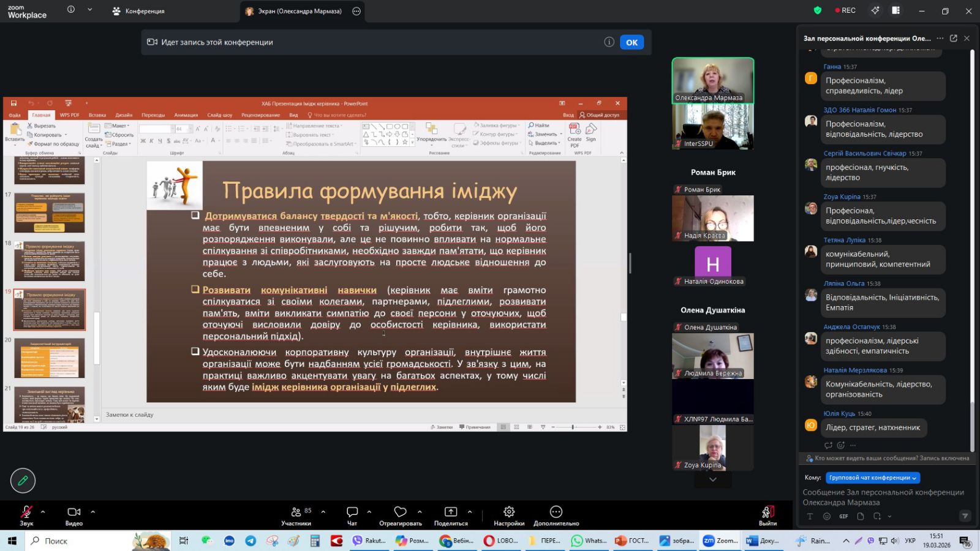Screen dimensions: 980x551
Task: Turn on camera with Видео button
Action: point(74,512)
